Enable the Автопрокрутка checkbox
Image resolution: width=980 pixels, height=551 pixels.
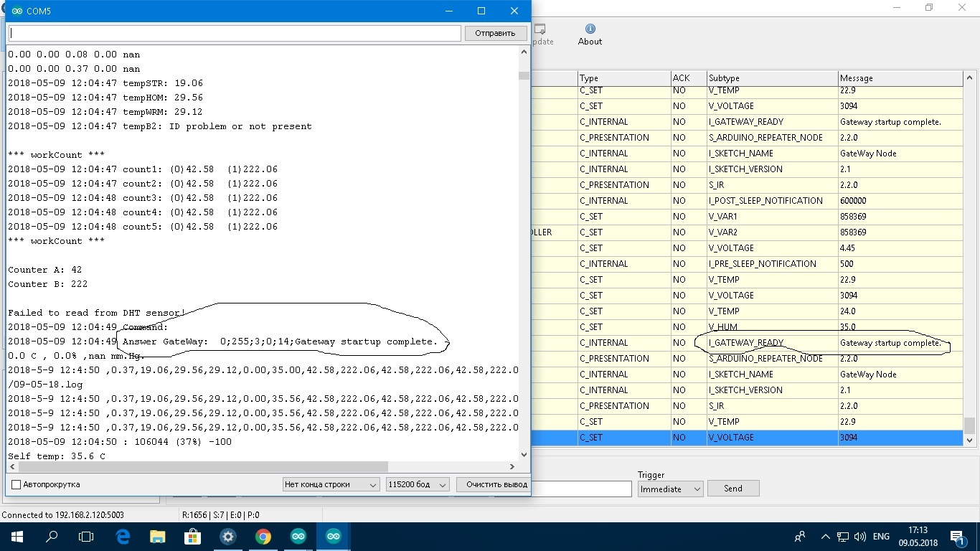[x=17, y=485]
